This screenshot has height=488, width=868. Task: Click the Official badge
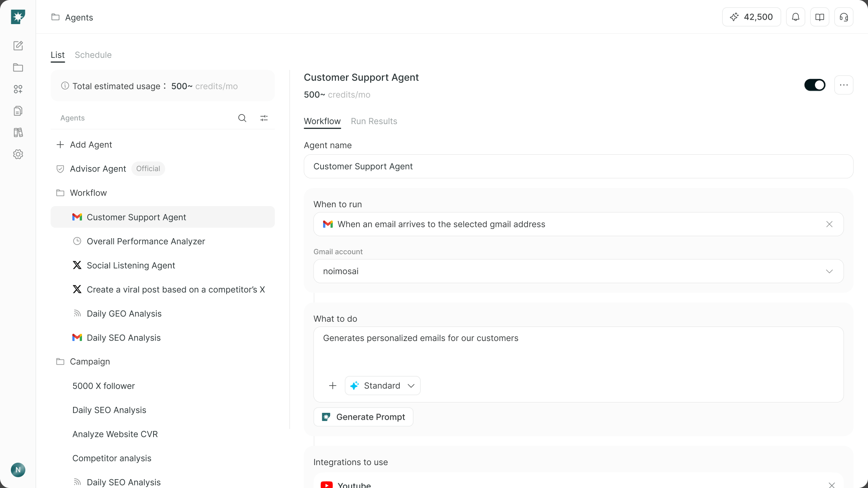tap(148, 169)
